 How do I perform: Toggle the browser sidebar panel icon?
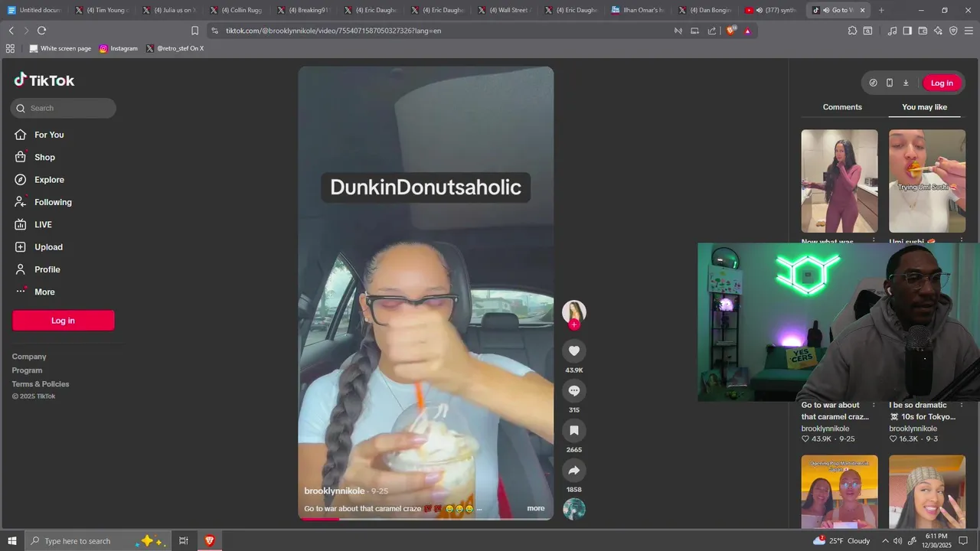[x=907, y=31]
